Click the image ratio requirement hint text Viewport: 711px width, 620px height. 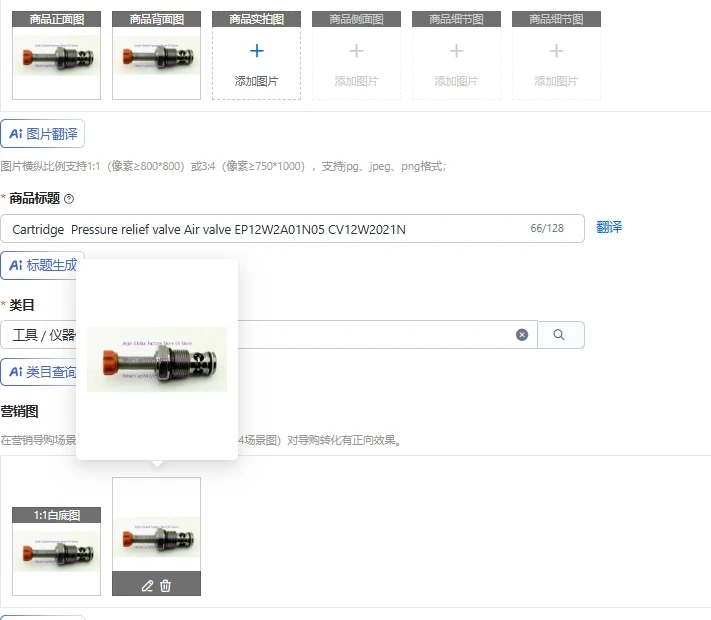click(x=223, y=166)
